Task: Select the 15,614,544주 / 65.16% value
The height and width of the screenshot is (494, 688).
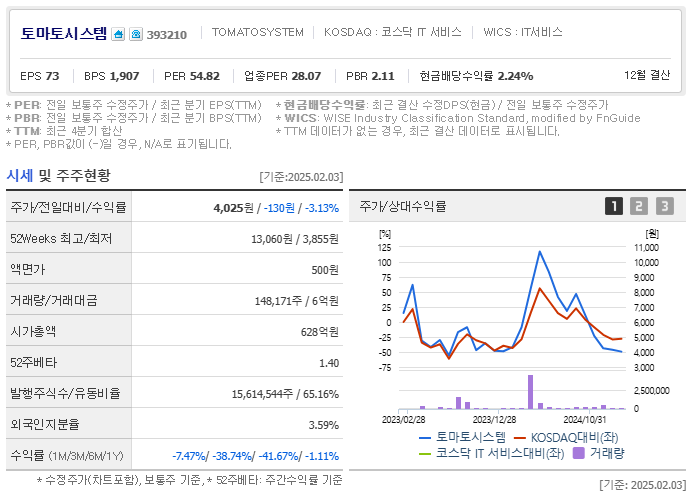Action: [x=285, y=394]
